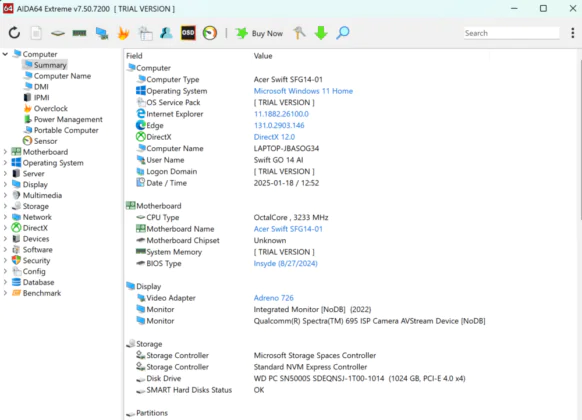Expand the Storage tree node
This screenshot has height=420, width=582.
[x=5, y=206]
